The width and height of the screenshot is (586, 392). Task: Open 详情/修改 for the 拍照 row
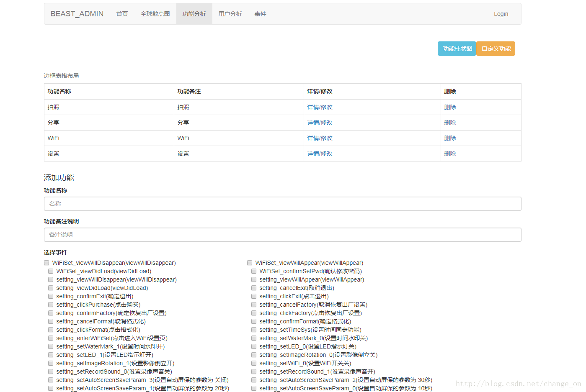coord(320,107)
